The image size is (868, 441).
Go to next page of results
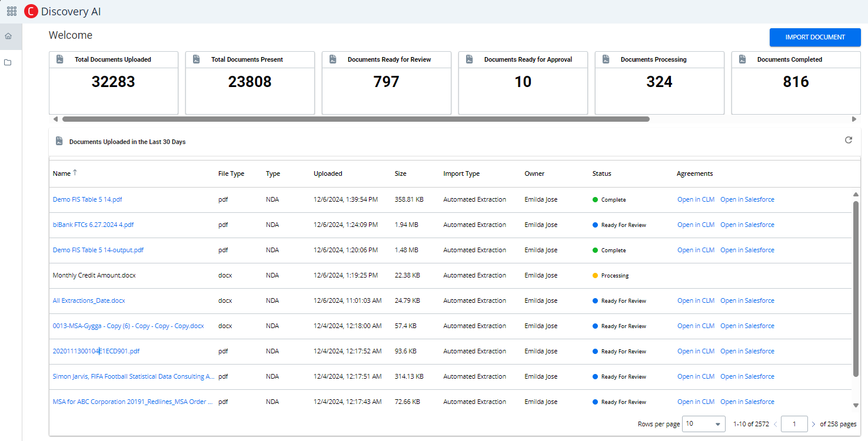coord(814,424)
